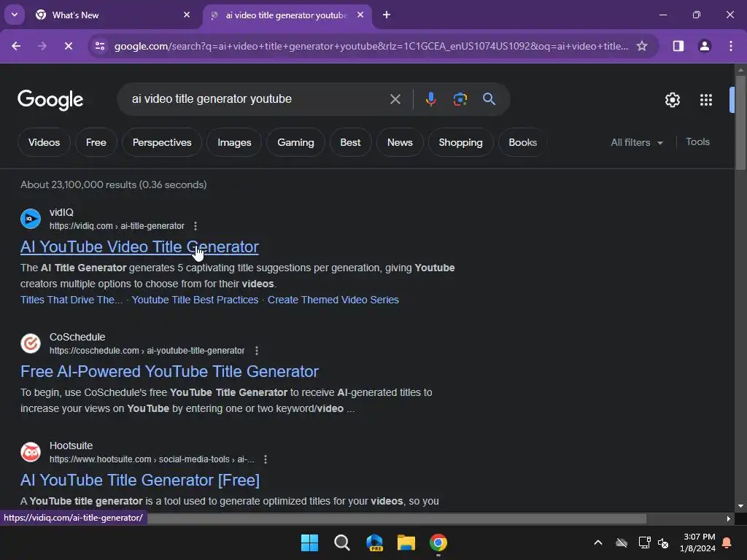
Task: Open the Google apps grid
Action: (705, 100)
